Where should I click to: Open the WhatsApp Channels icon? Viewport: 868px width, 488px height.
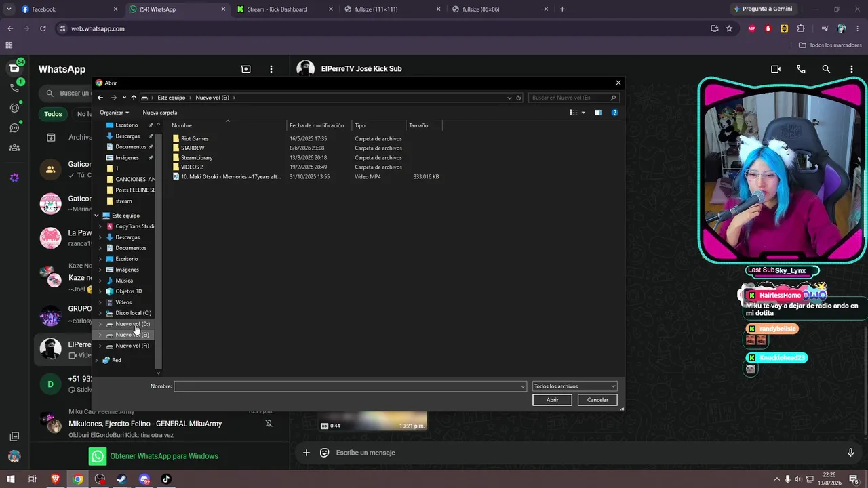(14, 127)
